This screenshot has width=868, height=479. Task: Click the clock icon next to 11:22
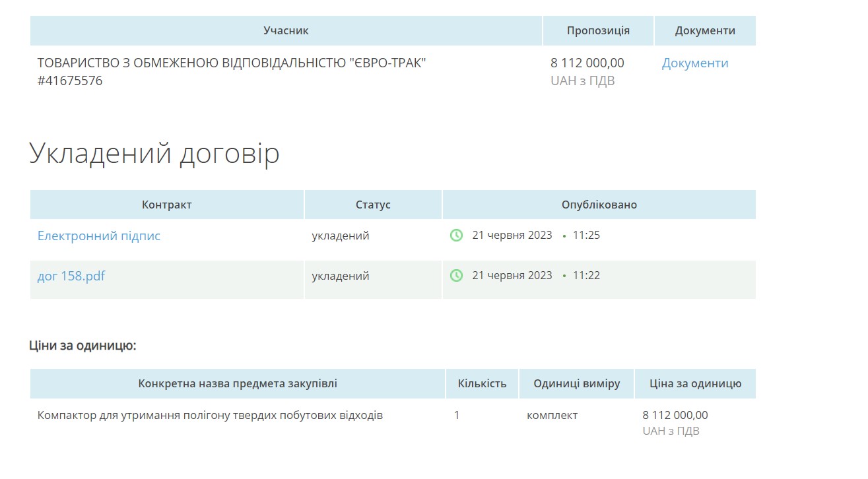point(456,275)
